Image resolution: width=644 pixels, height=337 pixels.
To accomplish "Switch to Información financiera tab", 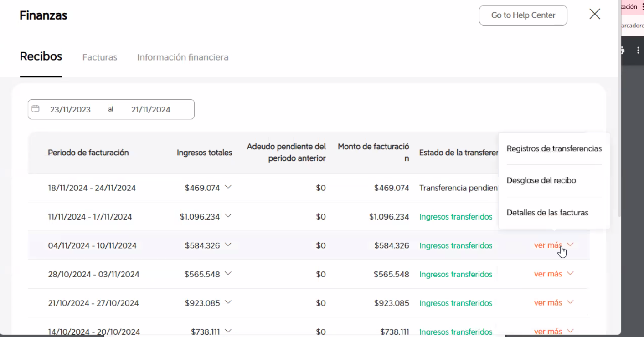I will [x=183, y=57].
